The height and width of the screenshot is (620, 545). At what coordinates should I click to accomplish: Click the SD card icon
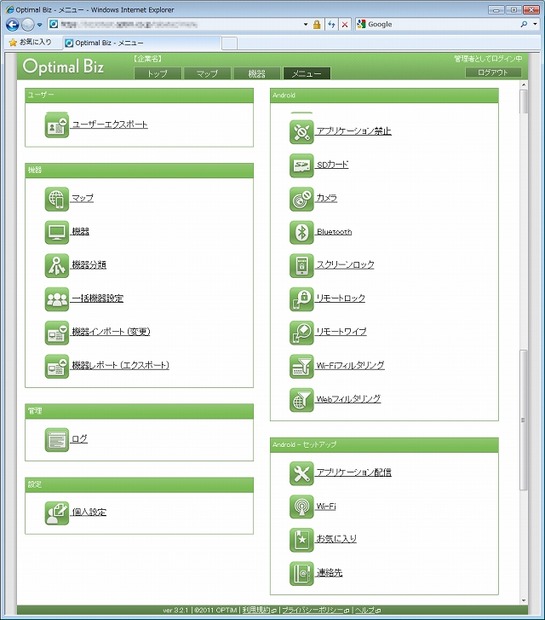tap(301, 165)
